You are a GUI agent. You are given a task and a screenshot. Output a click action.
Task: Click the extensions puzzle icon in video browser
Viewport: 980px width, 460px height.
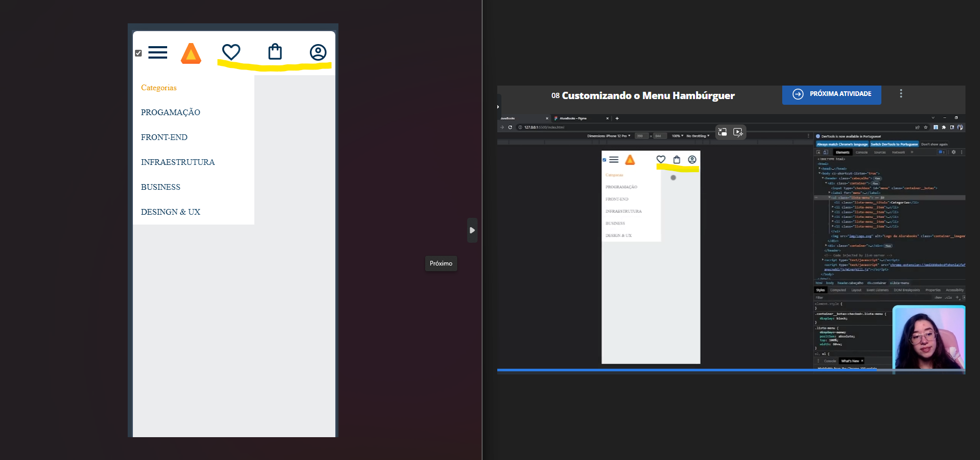(x=944, y=127)
